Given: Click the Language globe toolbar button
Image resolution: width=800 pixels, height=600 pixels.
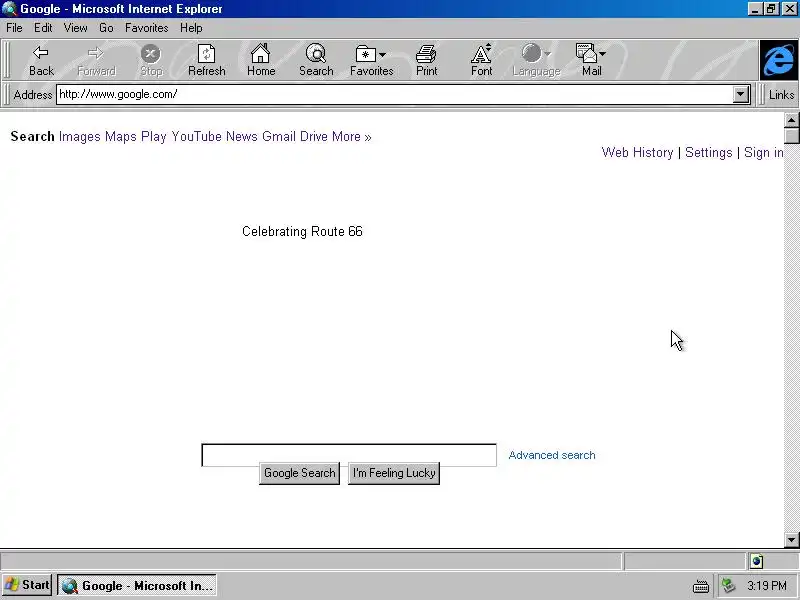Looking at the screenshot, I should click(536, 61).
